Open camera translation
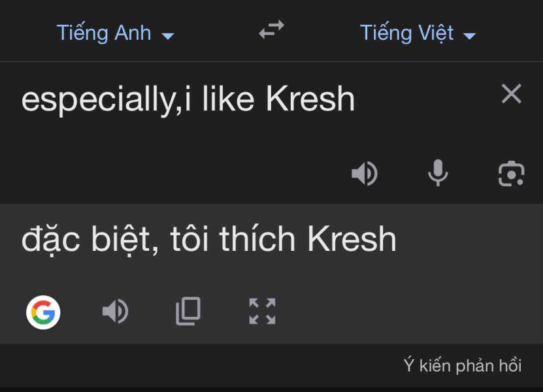 [511, 174]
